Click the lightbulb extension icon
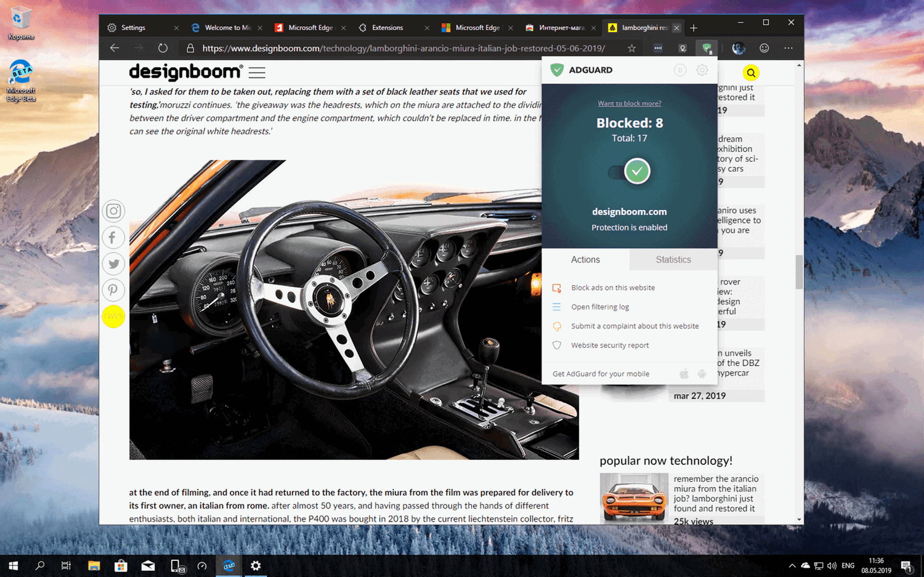Screen dimensions: 924x577 [683, 48]
